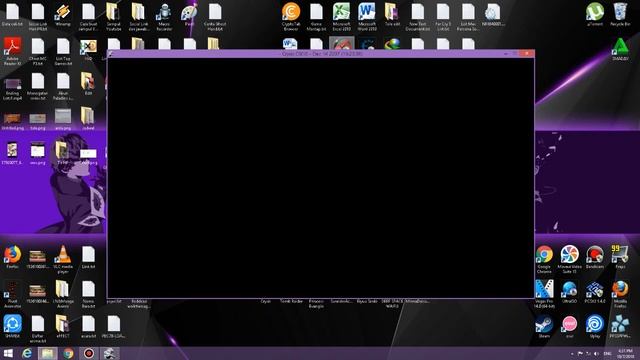Open the Windows Start button

pos(8,353)
